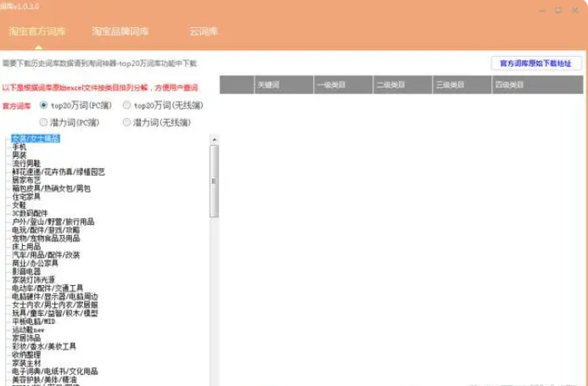
Task: Click the category tree scrollbar thumb
Action: (214, 182)
